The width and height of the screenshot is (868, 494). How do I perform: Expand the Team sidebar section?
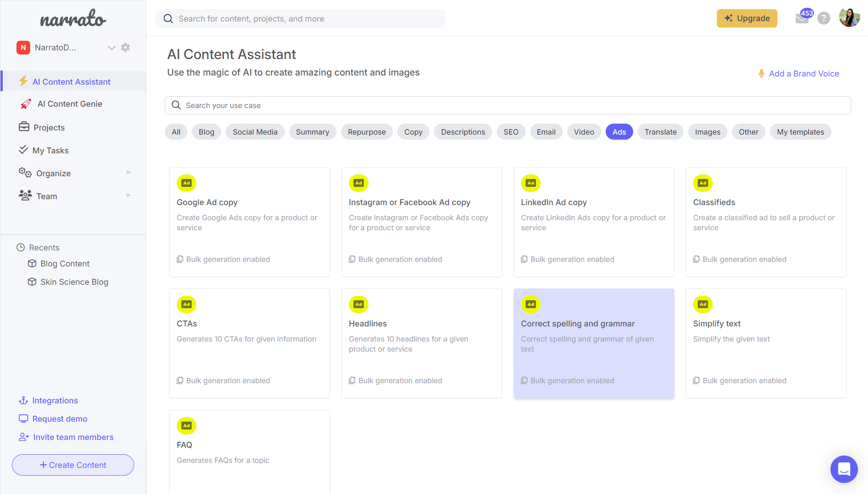pyautogui.click(x=129, y=195)
